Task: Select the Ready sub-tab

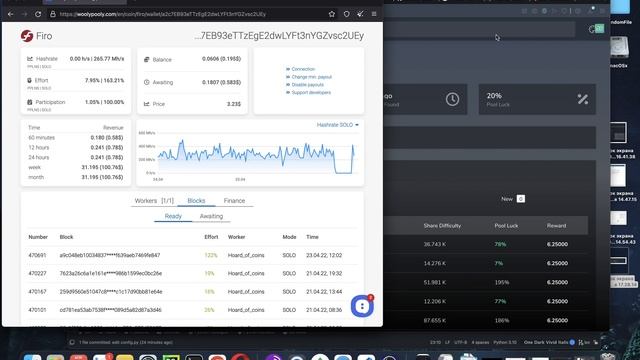Action: coord(173,216)
